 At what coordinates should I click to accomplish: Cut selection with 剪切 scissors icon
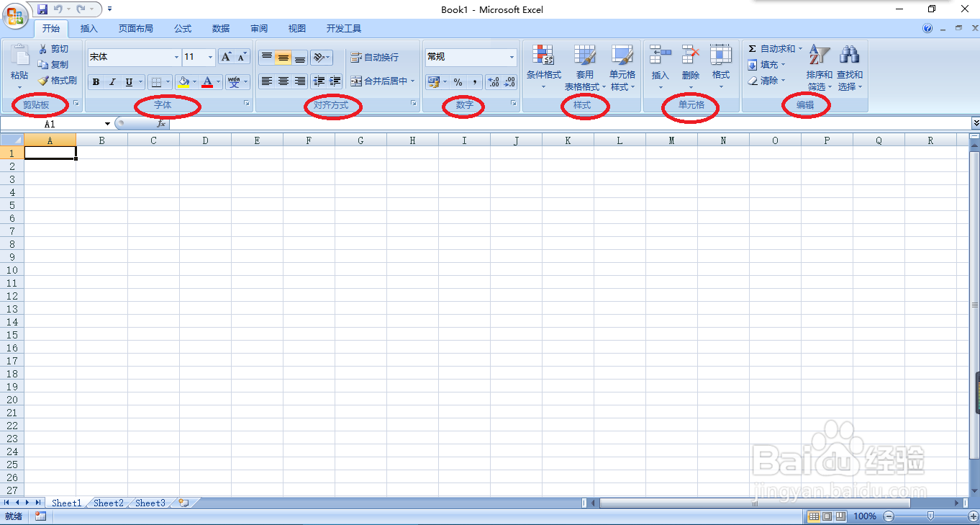[43, 48]
